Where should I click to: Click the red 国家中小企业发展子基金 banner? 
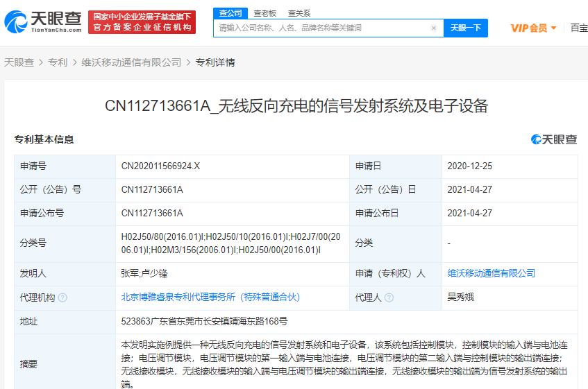[x=142, y=22]
